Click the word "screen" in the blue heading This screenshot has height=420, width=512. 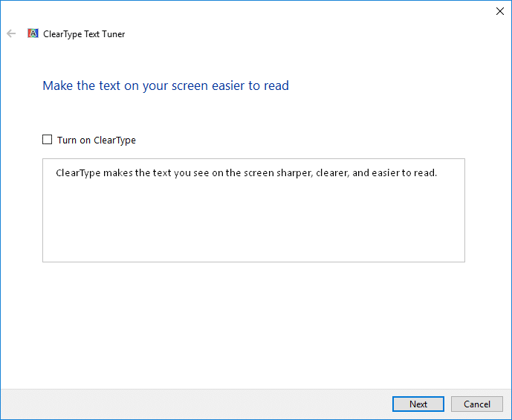coord(190,85)
